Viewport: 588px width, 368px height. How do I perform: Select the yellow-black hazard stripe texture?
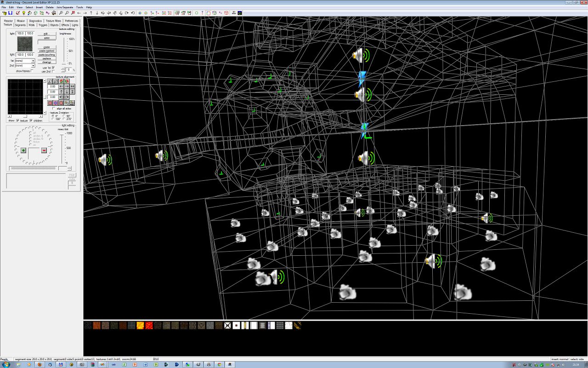[x=297, y=325]
